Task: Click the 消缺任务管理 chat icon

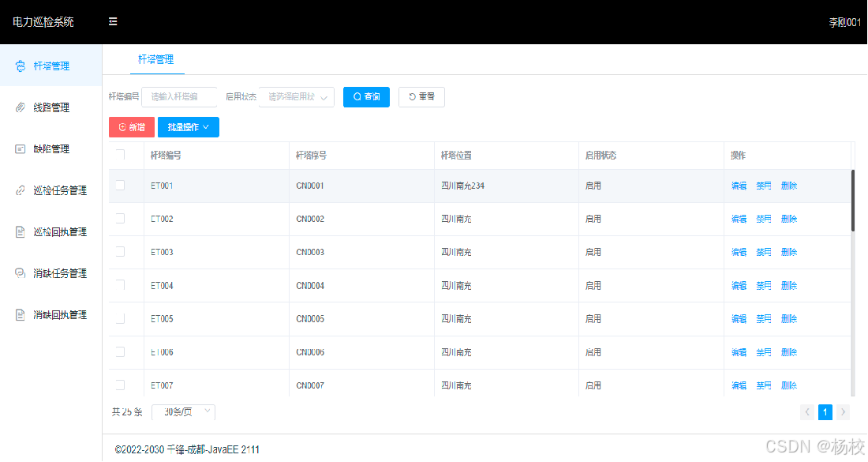Action: coord(21,273)
